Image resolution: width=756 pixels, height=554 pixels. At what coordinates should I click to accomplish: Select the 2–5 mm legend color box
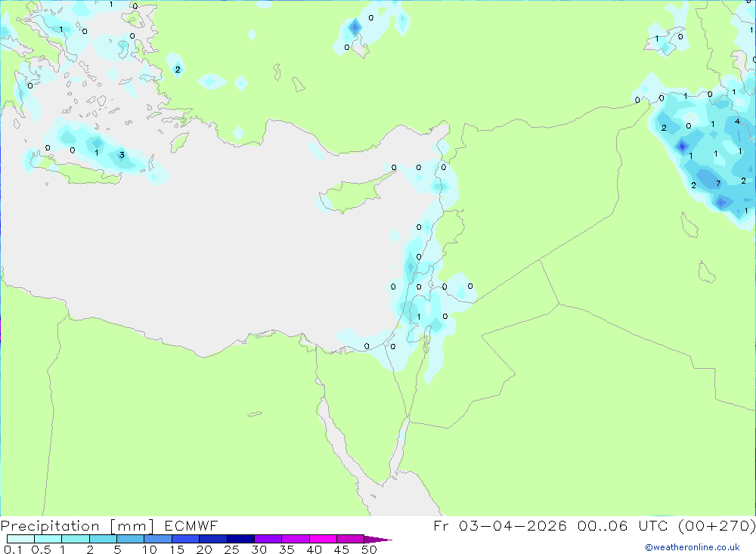point(103,539)
